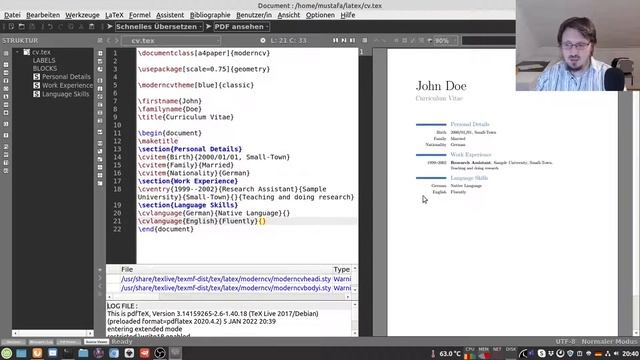Open the Optionen menu
The width and height of the screenshot is (640, 360).
pyautogui.click(x=320, y=15)
